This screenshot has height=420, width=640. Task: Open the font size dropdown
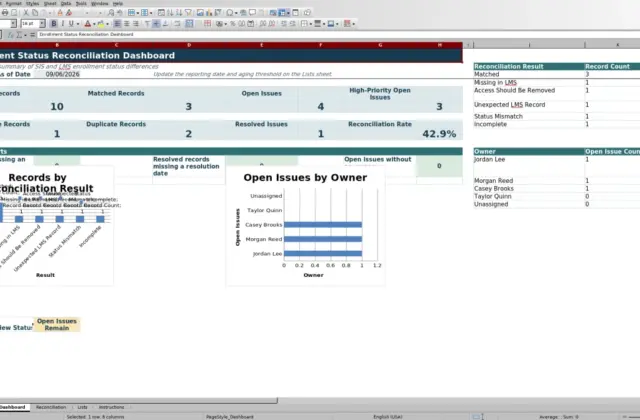point(42,24)
